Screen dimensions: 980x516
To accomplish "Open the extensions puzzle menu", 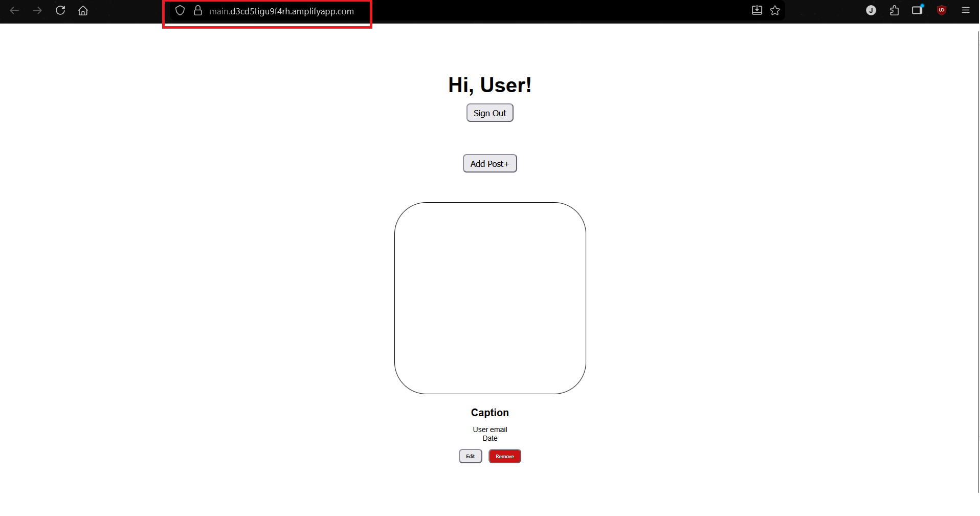I will (x=894, y=10).
